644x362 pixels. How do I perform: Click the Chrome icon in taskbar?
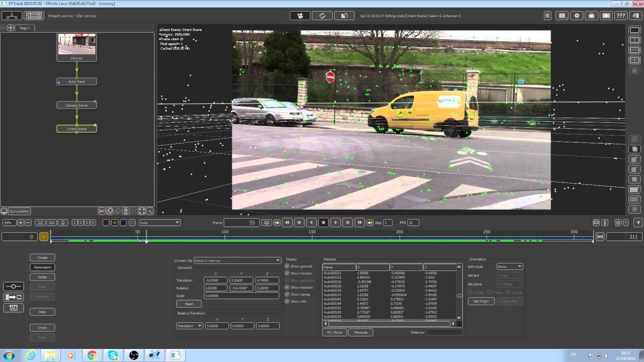click(92, 355)
